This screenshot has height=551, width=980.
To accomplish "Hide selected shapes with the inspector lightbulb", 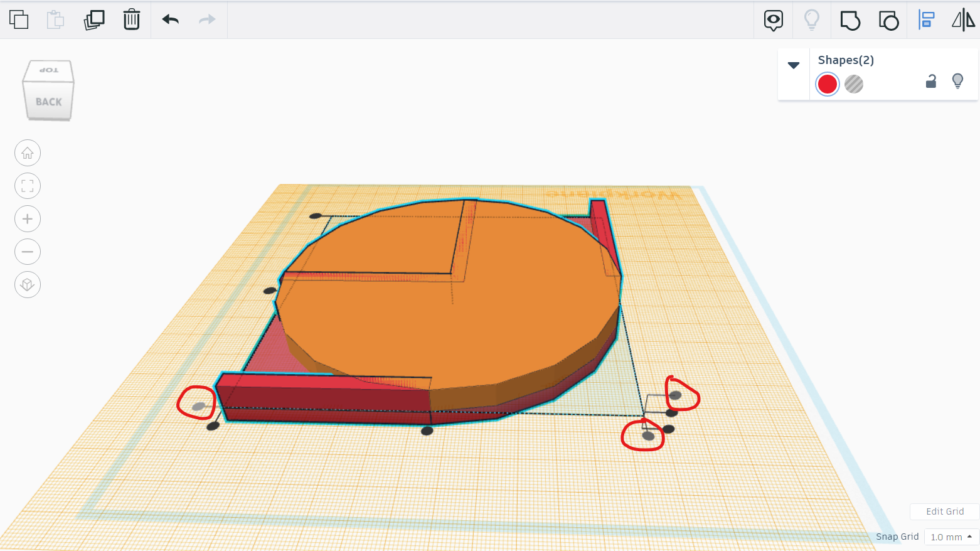I will 957,81.
